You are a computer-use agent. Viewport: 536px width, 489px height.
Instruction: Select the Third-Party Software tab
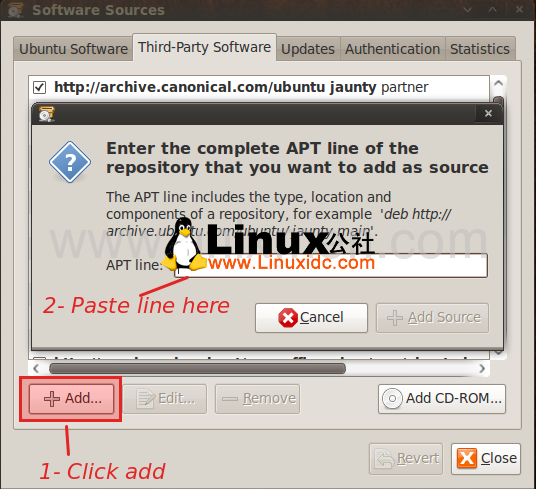(x=204, y=47)
